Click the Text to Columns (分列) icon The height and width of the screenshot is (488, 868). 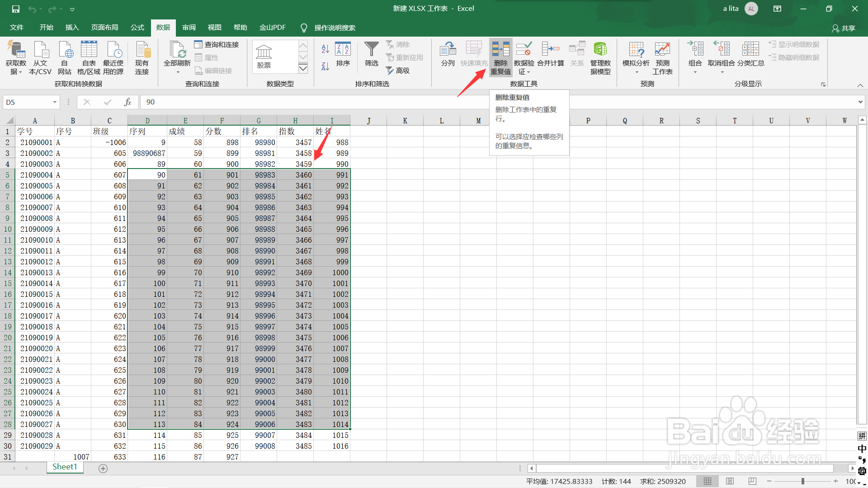point(448,50)
